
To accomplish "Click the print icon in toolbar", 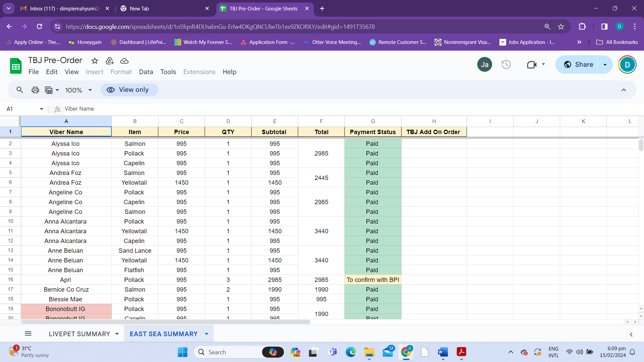I will pyautogui.click(x=35, y=90).
